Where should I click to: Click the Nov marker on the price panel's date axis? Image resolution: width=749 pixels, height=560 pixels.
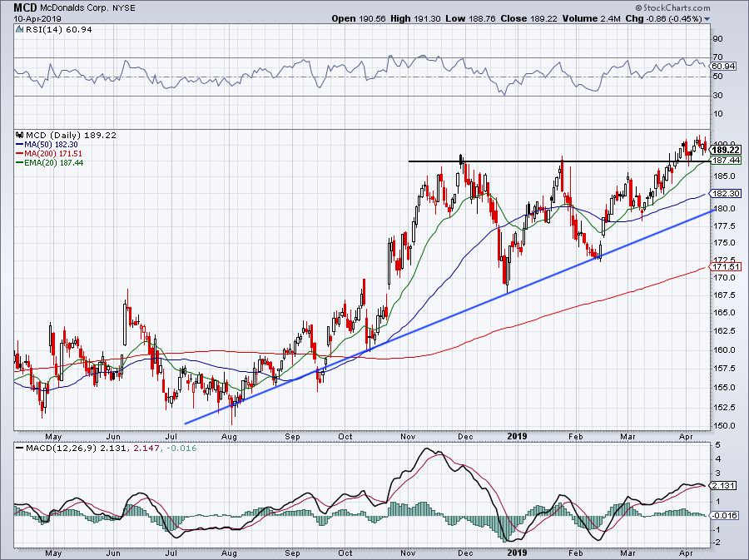[x=408, y=437]
